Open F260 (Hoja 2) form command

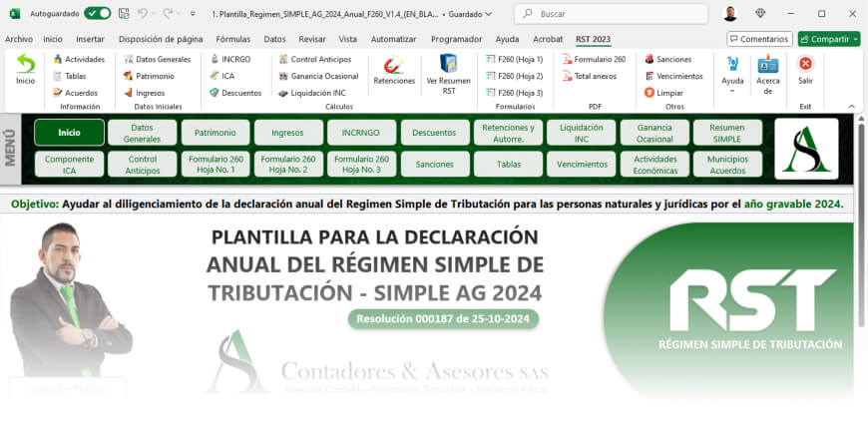(x=514, y=77)
